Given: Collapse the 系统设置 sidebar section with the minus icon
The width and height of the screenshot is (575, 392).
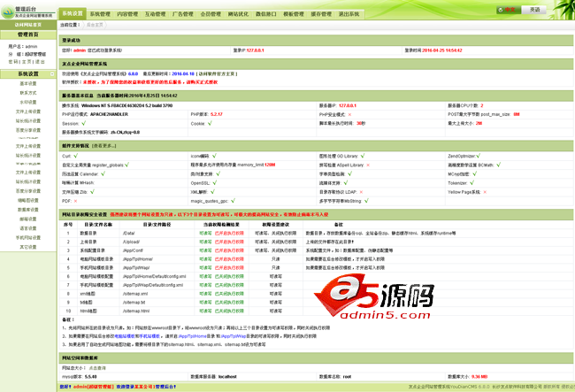Looking at the screenshot, I should tap(52, 74).
